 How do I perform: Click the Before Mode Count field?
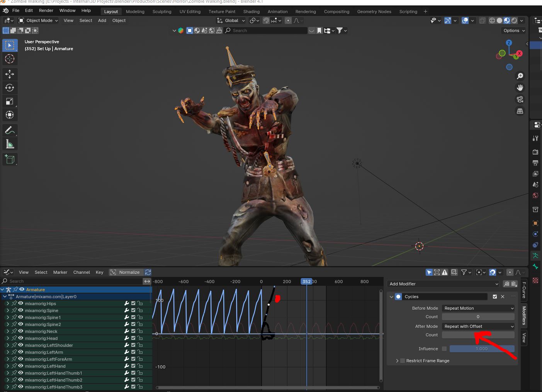[478, 317]
